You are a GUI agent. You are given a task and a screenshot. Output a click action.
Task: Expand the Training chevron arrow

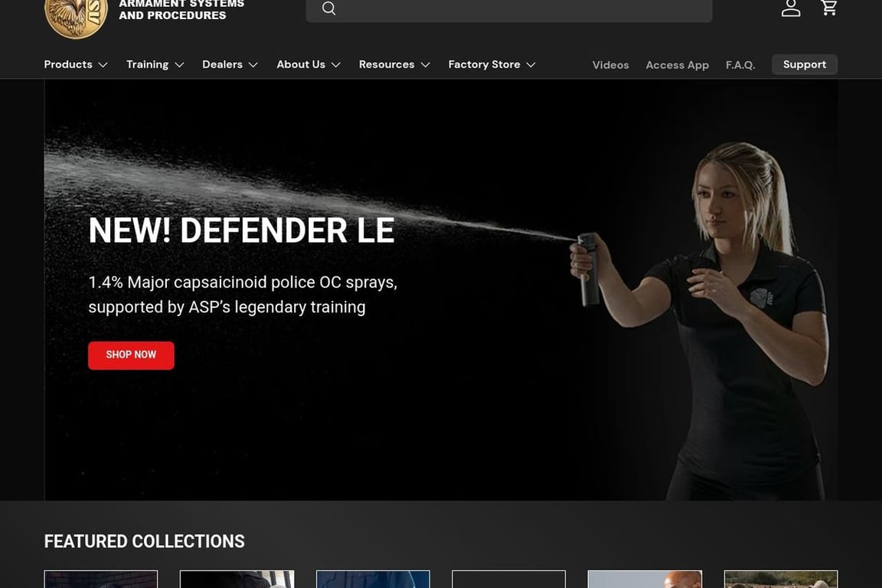point(179,65)
